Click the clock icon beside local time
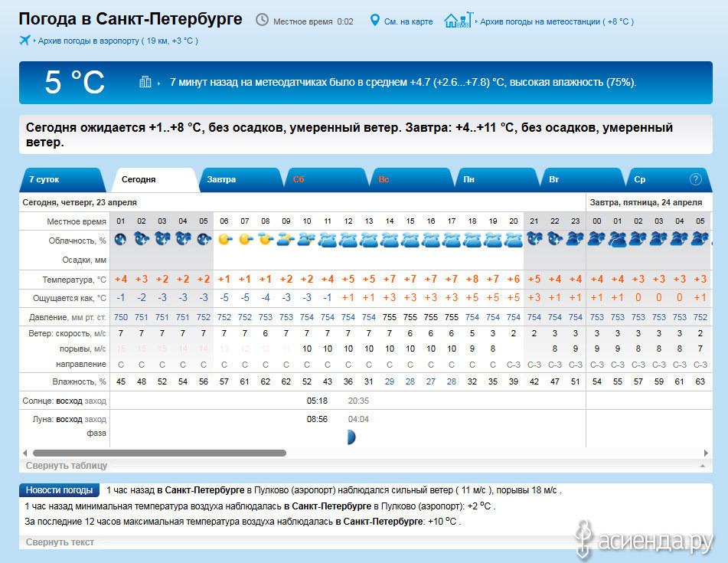 click(262, 20)
